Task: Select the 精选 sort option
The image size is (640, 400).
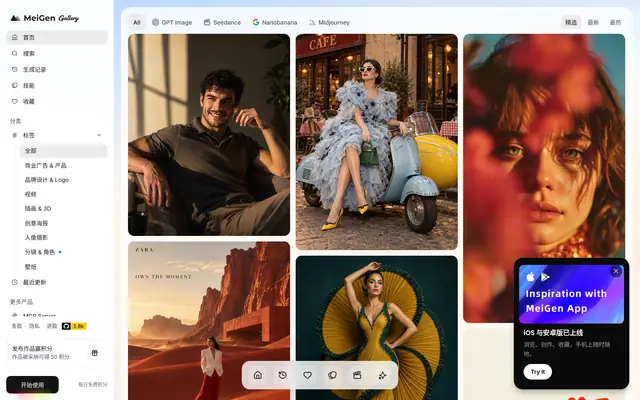Action: click(571, 22)
